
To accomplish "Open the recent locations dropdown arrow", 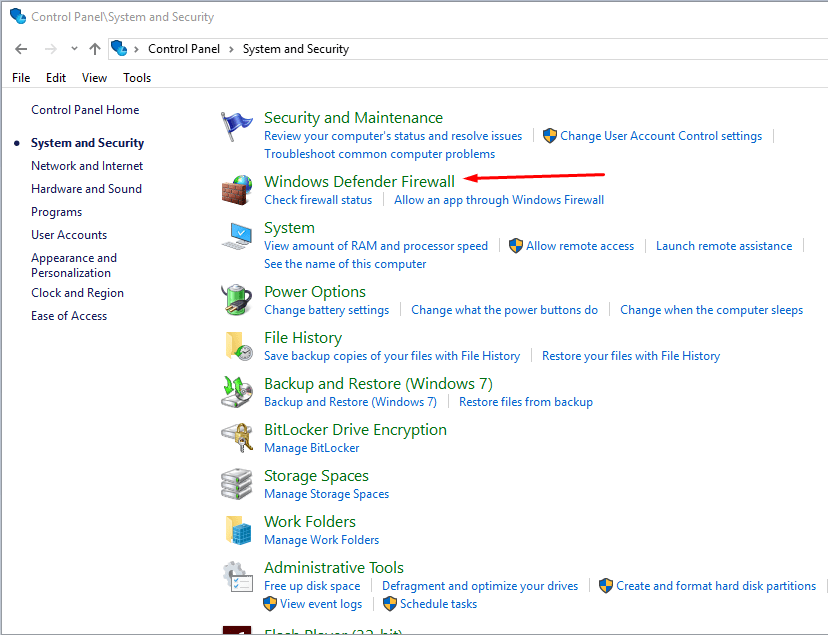I will pyautogui.click(x=74, y=49).
